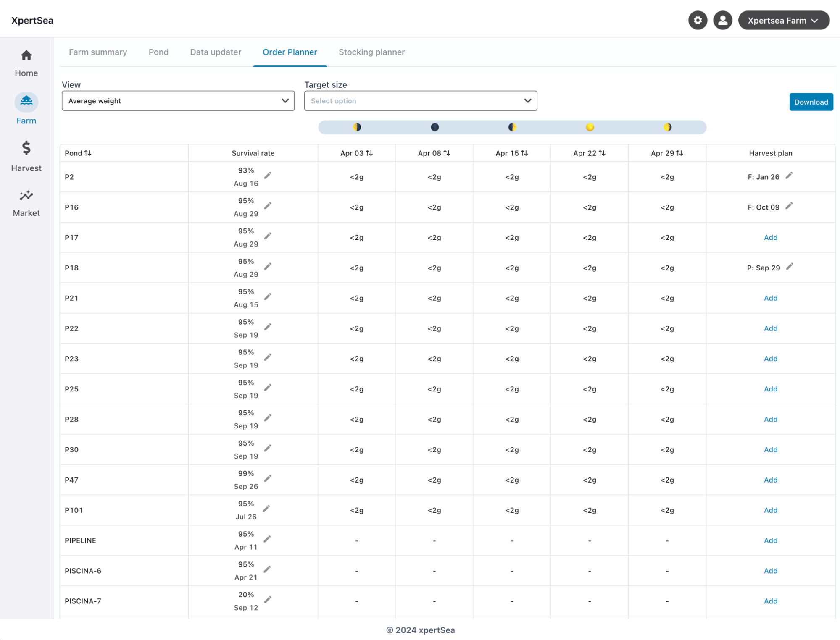Switch to the Farm summary tab

tap(98, 52)
